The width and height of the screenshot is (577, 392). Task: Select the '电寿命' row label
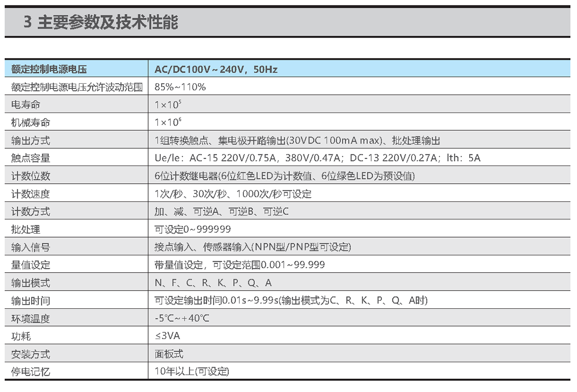pyautogui.click(x=25, y=105)
